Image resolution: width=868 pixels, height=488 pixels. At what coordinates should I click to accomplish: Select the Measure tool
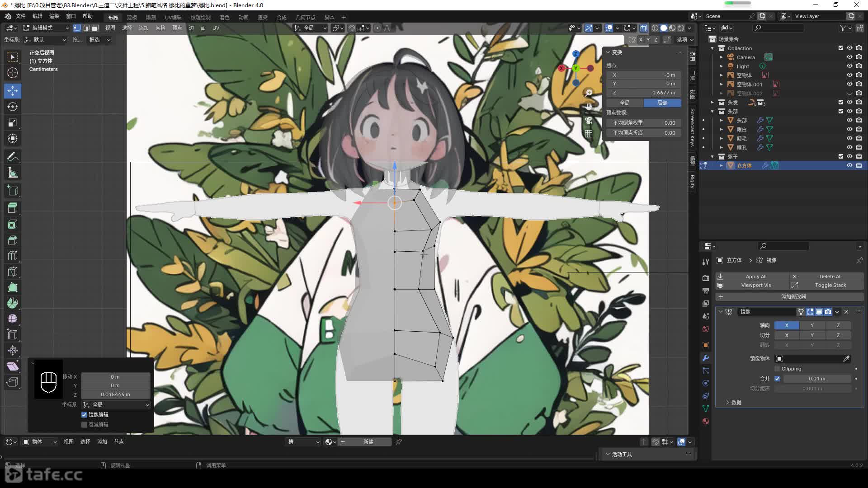(x=13, y=172)
